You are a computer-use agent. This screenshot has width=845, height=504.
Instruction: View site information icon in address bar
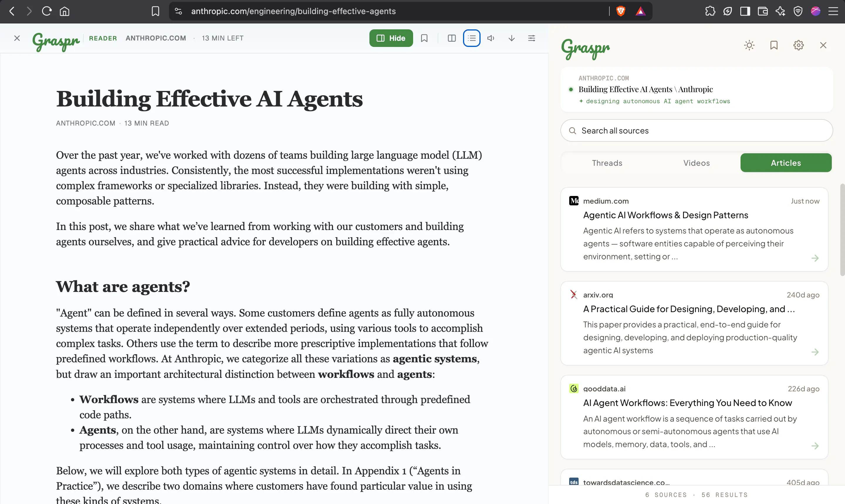tap(178, 11)
